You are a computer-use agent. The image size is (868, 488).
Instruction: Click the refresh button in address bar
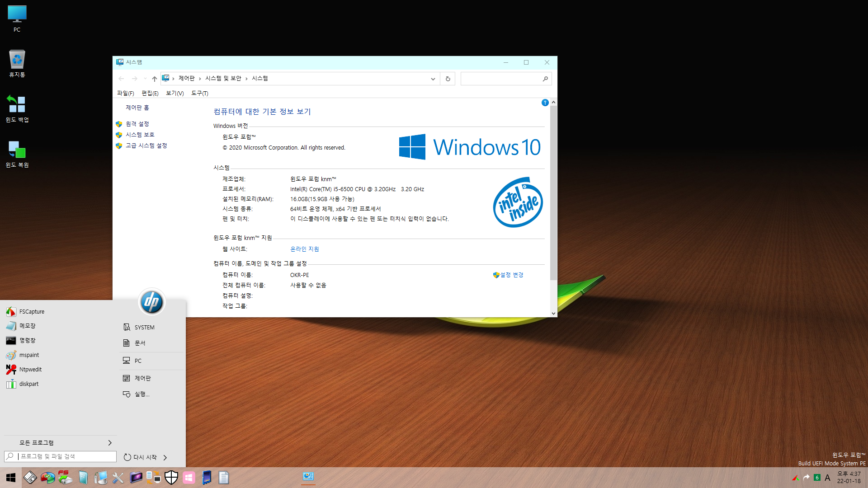click(448, 79)
